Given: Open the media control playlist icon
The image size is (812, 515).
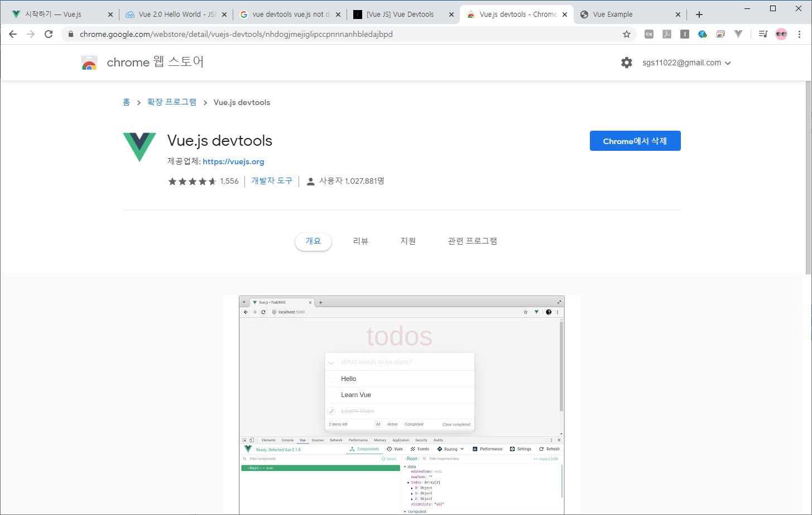Looking at the screenshot, I should pyautogui.click(x=763, y=34).
